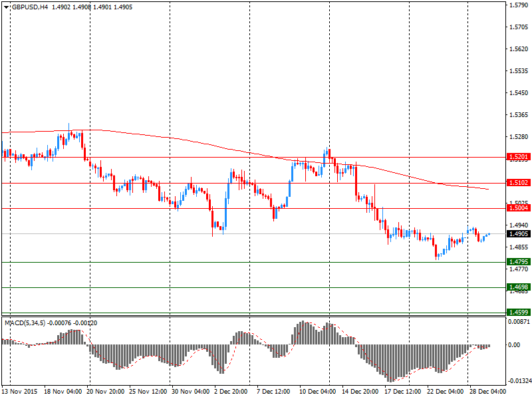The width and height of the screenshot is (532, 399).
Task: Click the -0.01324 MACD scale value
Action: (x=520, y=381)
